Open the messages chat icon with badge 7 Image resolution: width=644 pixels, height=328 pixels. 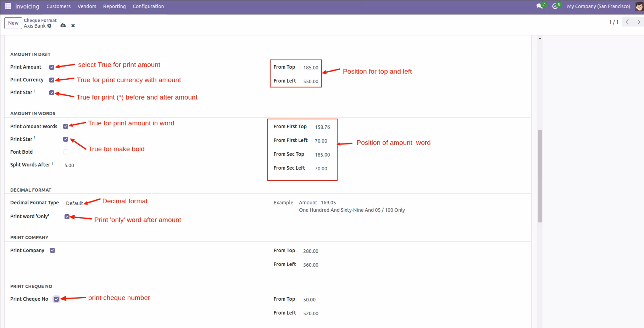[540, 6]
